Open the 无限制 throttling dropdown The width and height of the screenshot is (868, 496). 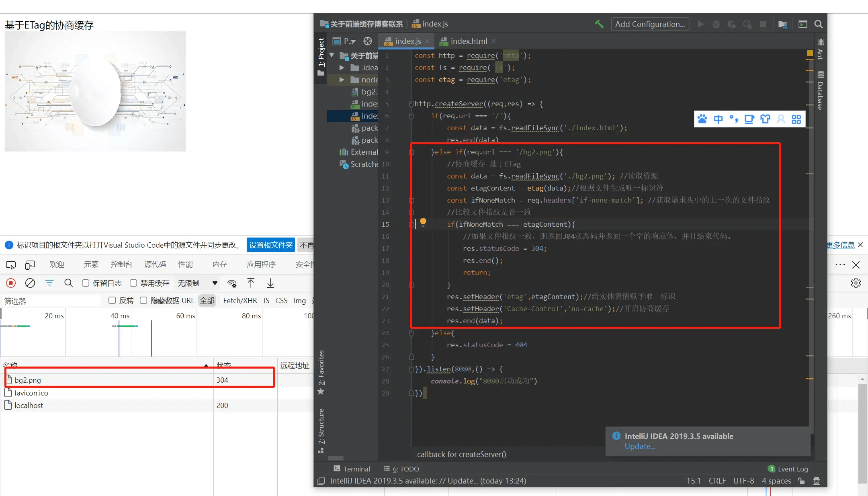click(198, 283)
